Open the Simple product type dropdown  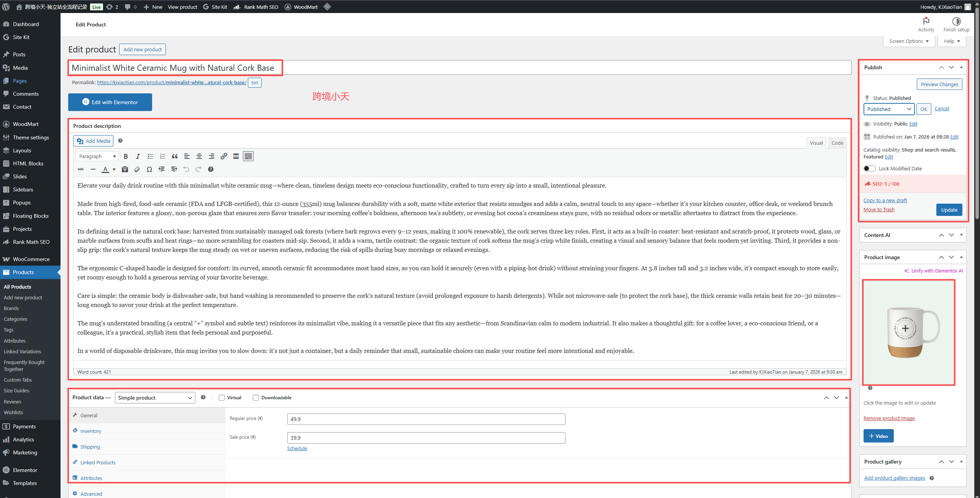click(x=155, y=398)
